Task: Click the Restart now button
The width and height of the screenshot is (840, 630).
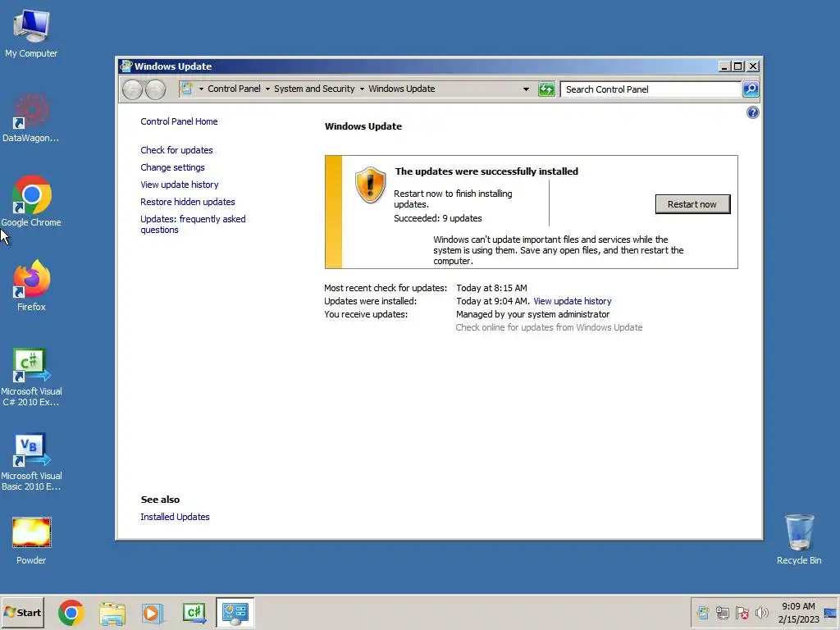Action: pyautogui.click(x=692, y=204)
